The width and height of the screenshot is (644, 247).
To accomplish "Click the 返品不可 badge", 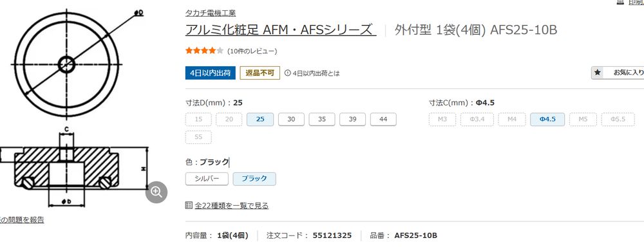I will [260, 73].
